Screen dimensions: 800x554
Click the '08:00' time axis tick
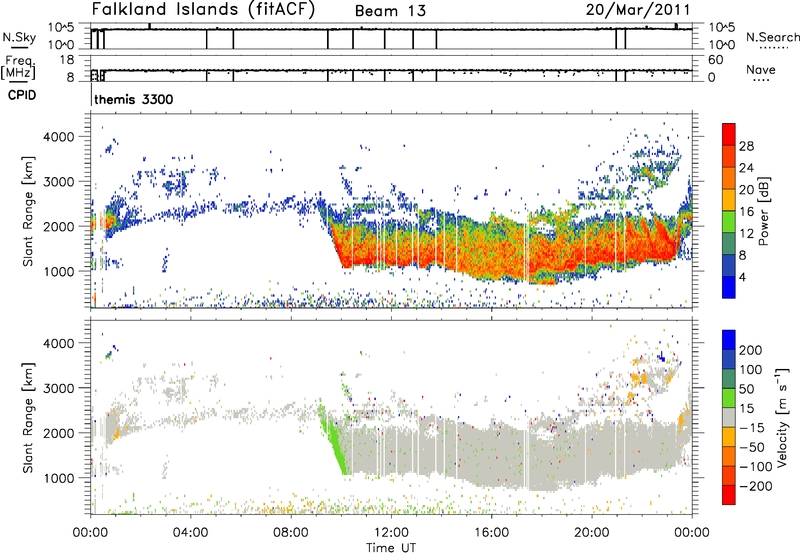pyautogui.click(x=290, y=533)
